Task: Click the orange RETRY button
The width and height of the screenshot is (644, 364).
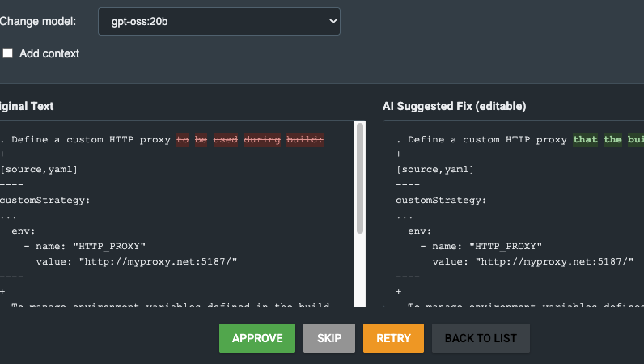Action: 393,338
